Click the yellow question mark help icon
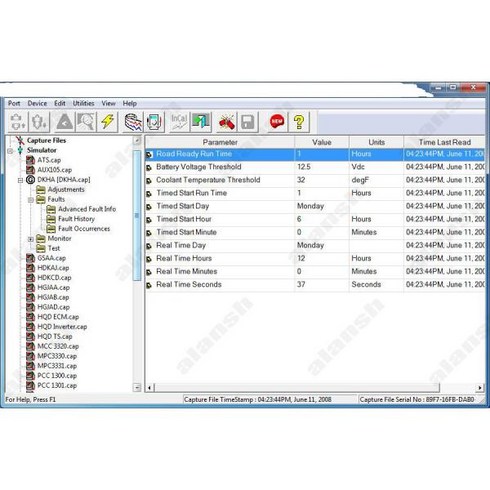This screenshot has width=490, height=490. pyautogui.click(x=299, y=122)
